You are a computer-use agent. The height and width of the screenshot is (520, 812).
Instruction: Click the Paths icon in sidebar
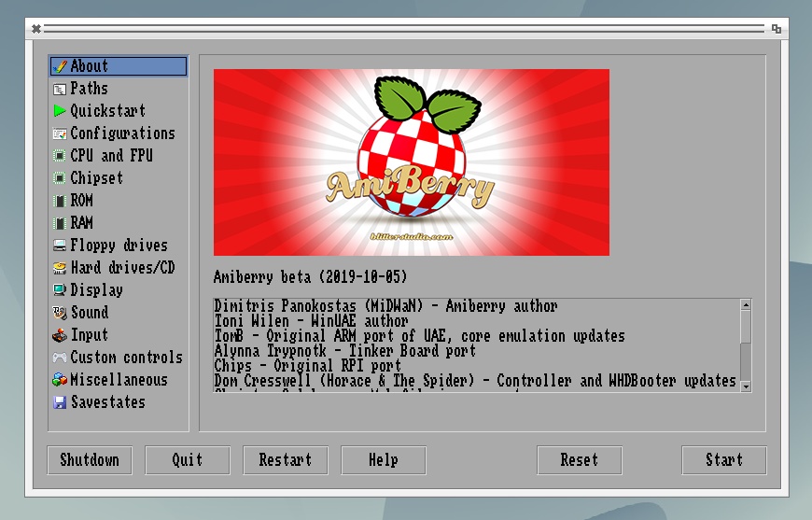coord(60,89)
